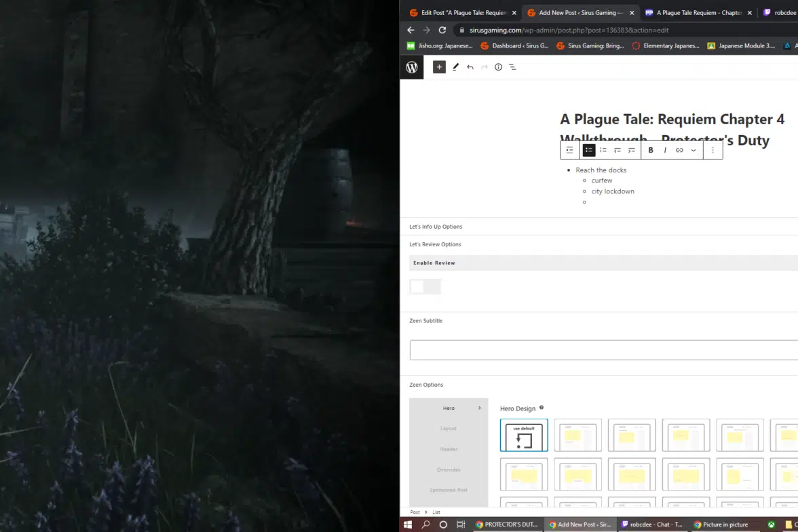798x532 pixels.
Task: Open 'robcdee - Chat' Twitch window on taskbar
Action: click(651, 525)
